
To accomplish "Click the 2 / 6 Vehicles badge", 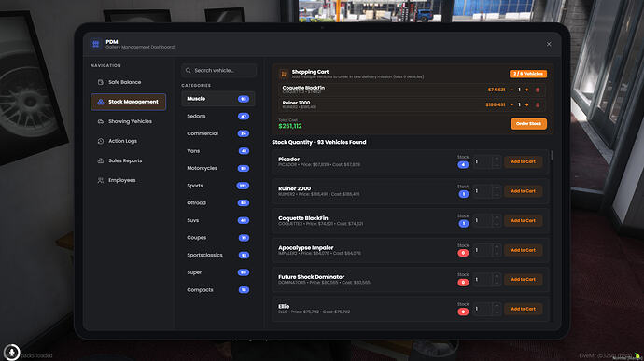I will coord(528,74).
